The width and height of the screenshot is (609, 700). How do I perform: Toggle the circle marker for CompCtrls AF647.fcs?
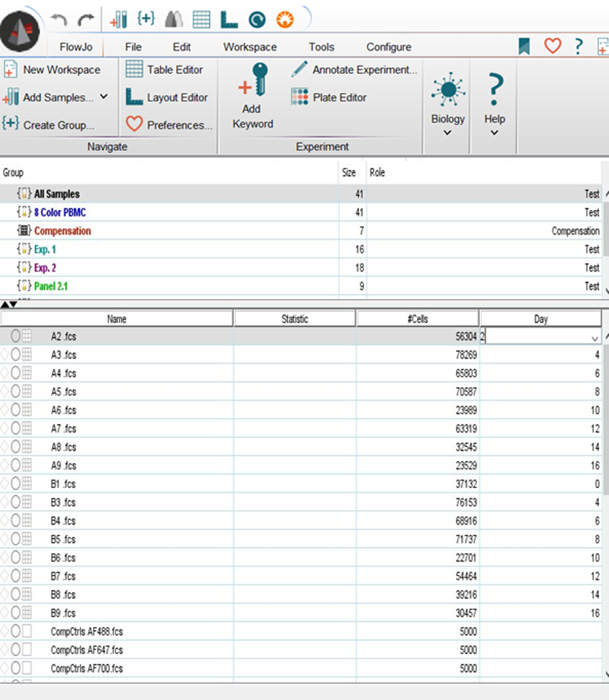[15, 649]
